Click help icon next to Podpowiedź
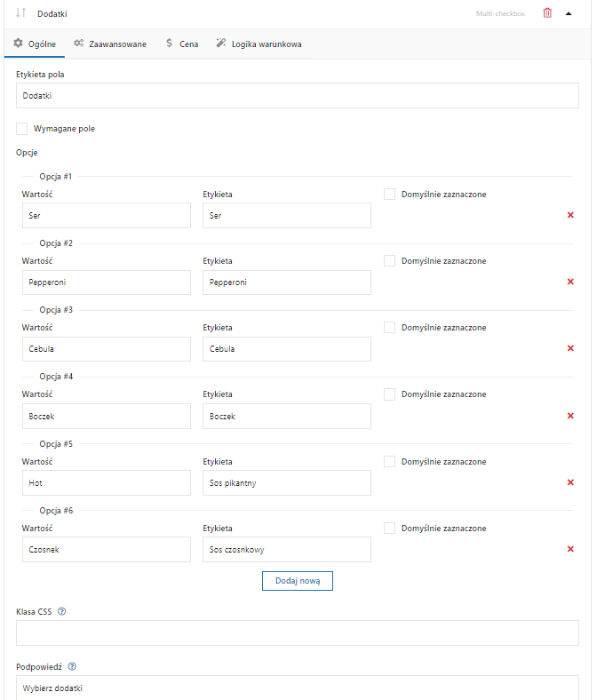The height and width of the screenshot is (700, 597). pyautogui.click(x=72, y=666)
